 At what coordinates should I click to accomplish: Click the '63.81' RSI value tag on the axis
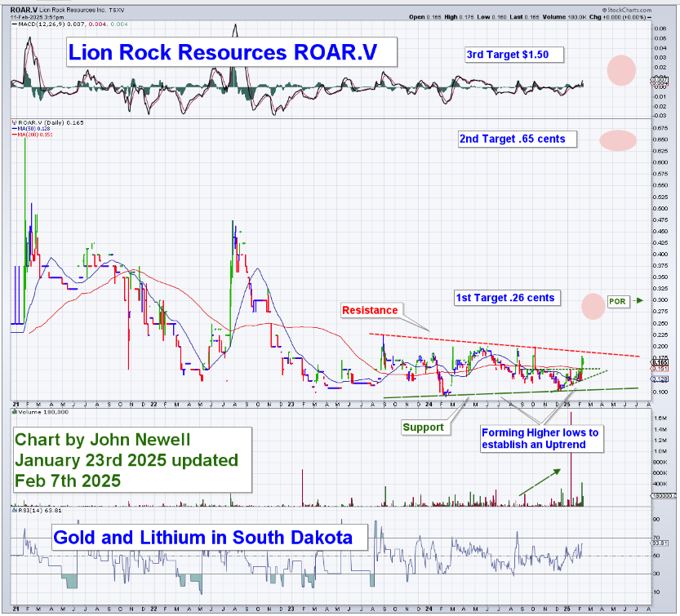click(660, 543)
